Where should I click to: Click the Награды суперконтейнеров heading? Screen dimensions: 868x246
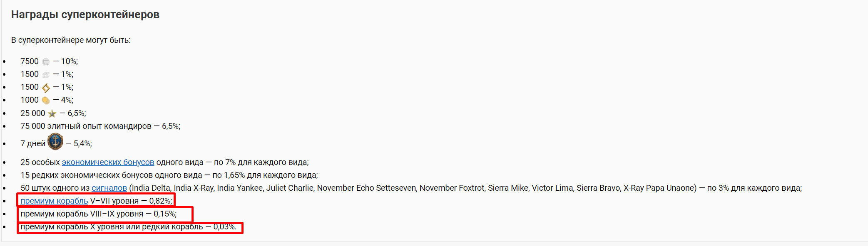tap(85, 15)
